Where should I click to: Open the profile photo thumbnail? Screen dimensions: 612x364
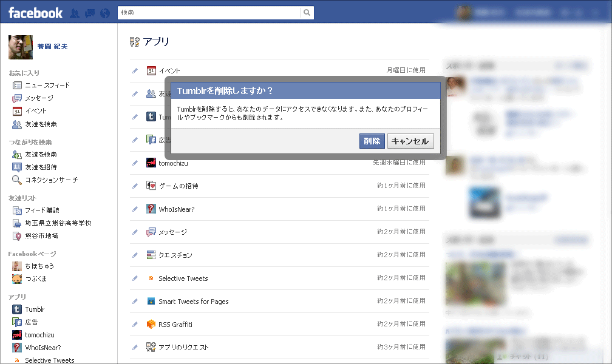pos(21,47)
